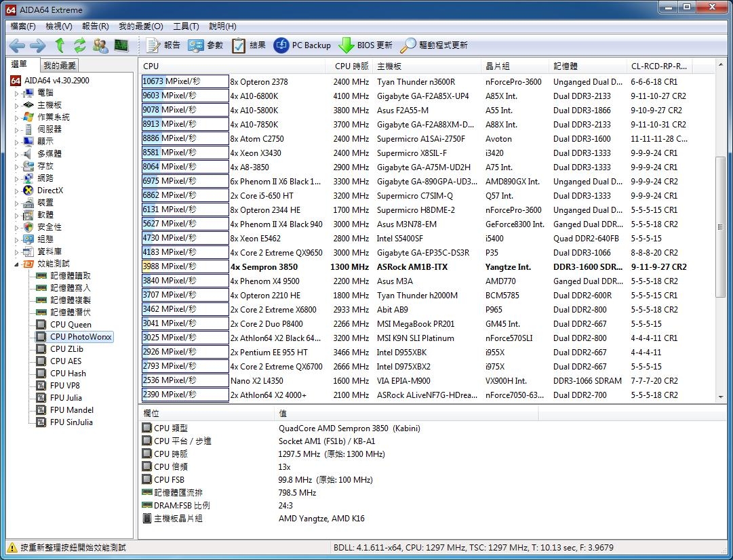The image size is (733, 560).
Task: Open the 說明(H) menu
Action: pos(222,26)
